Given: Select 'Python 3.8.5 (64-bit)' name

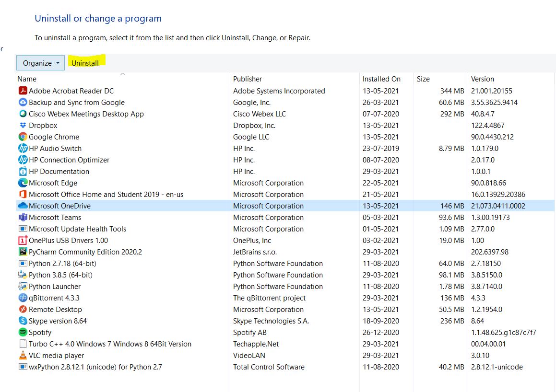Looking at the screenshot, I should point(60,275).
